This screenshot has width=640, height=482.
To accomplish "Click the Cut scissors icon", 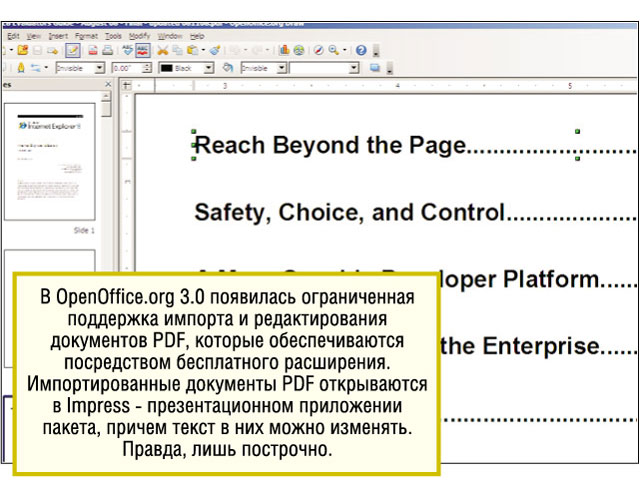I will pyautogui.click(x=163, y=50).
